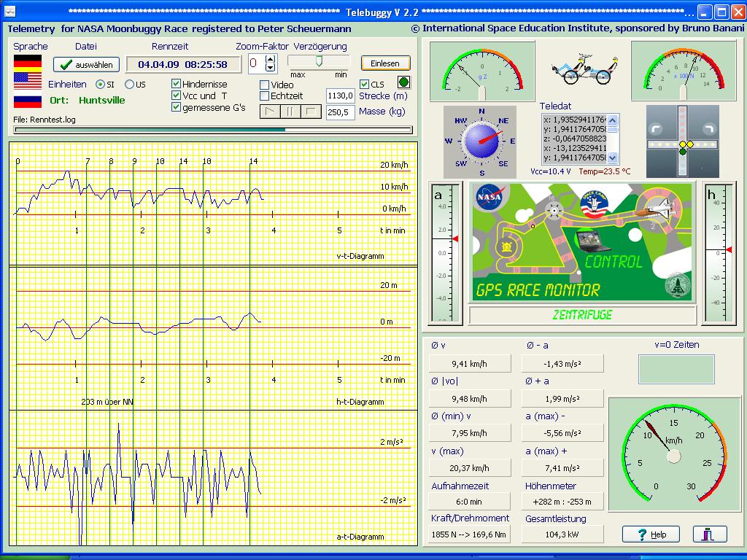Viewport: 747px width, 560px height.
Task: Click the Masse field 250,5
Action: point(340,112)
